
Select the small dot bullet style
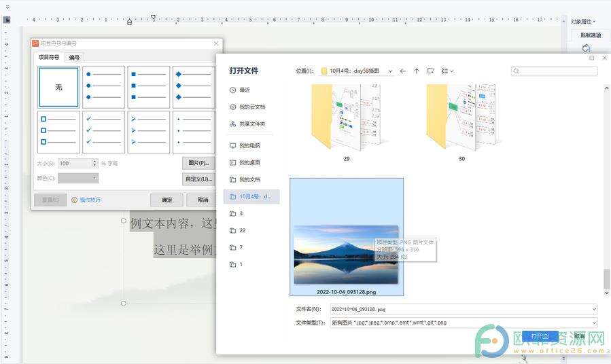click(x=194, y=132)
